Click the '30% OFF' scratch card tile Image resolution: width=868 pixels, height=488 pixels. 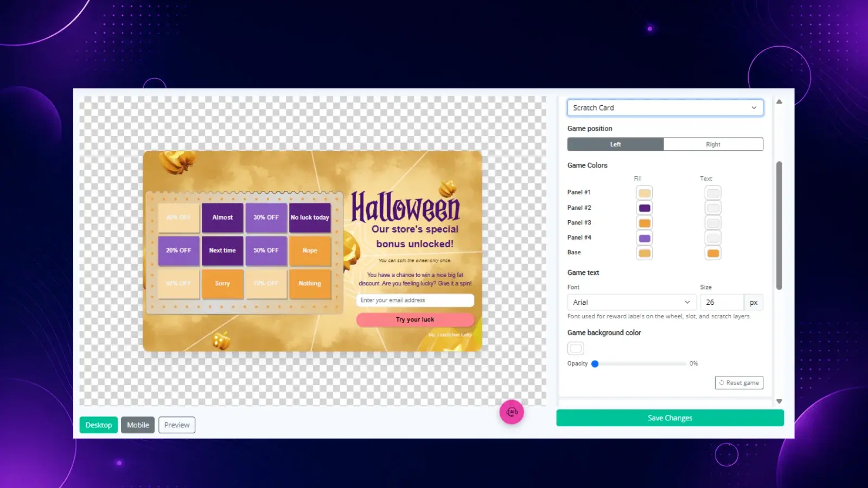[266, 217]
